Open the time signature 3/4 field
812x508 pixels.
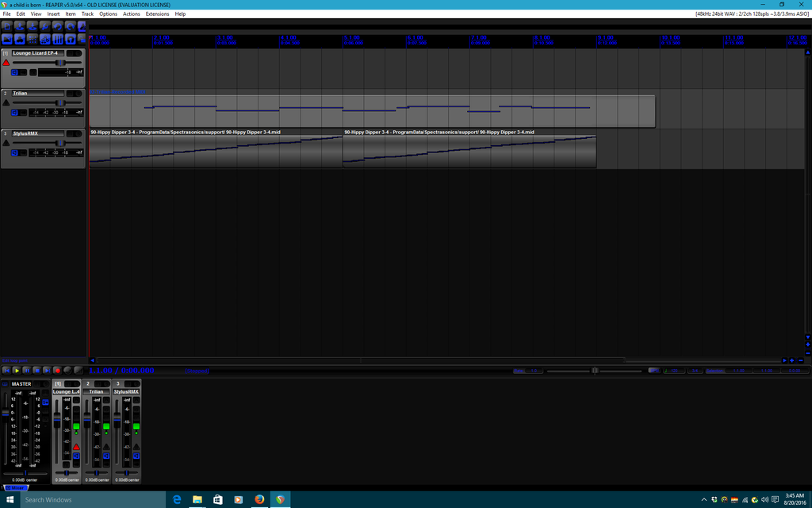pyautogui.click(x=695, y=371)
